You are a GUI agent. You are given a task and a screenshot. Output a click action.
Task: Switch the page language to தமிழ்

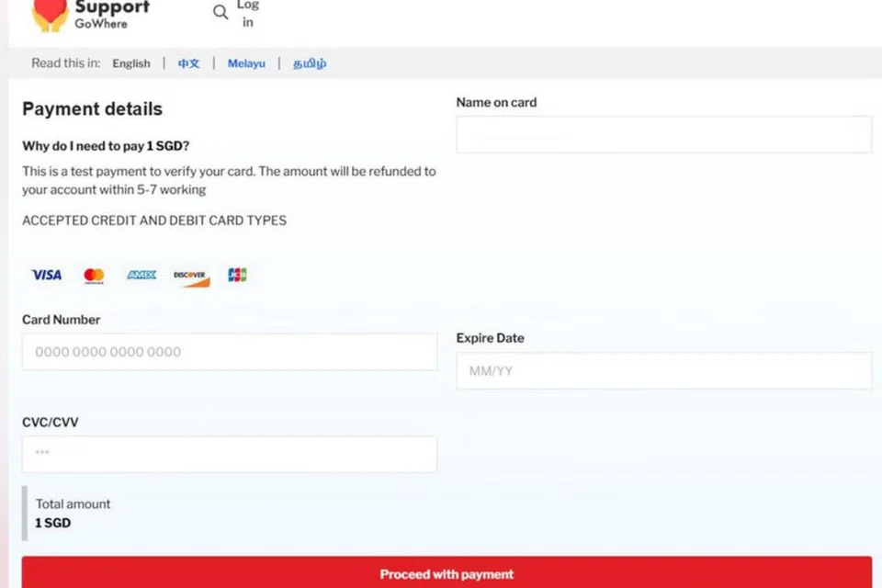[x=310, y=63]
